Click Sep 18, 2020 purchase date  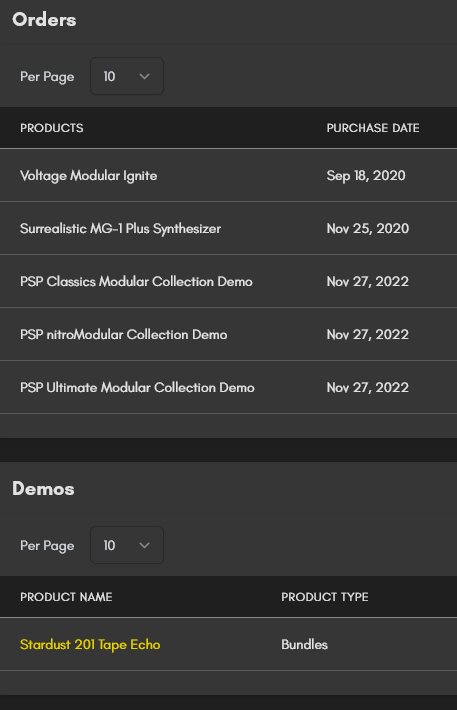[x=366, y=176]
